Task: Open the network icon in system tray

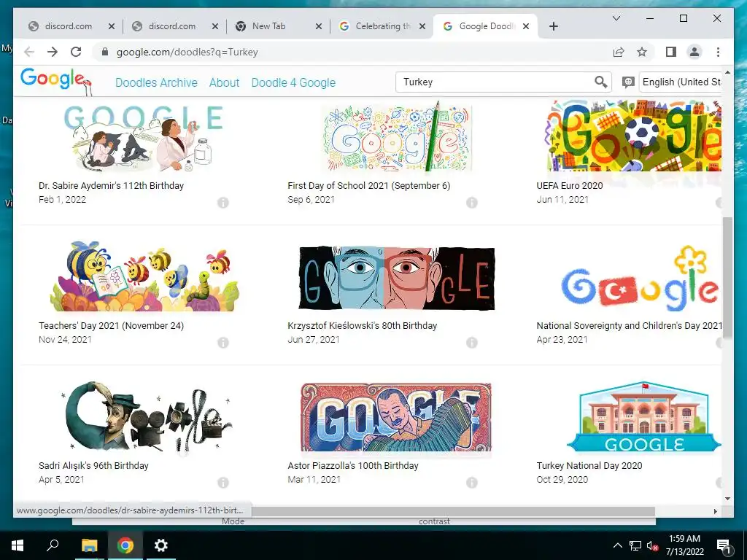Action: [635, 545]
